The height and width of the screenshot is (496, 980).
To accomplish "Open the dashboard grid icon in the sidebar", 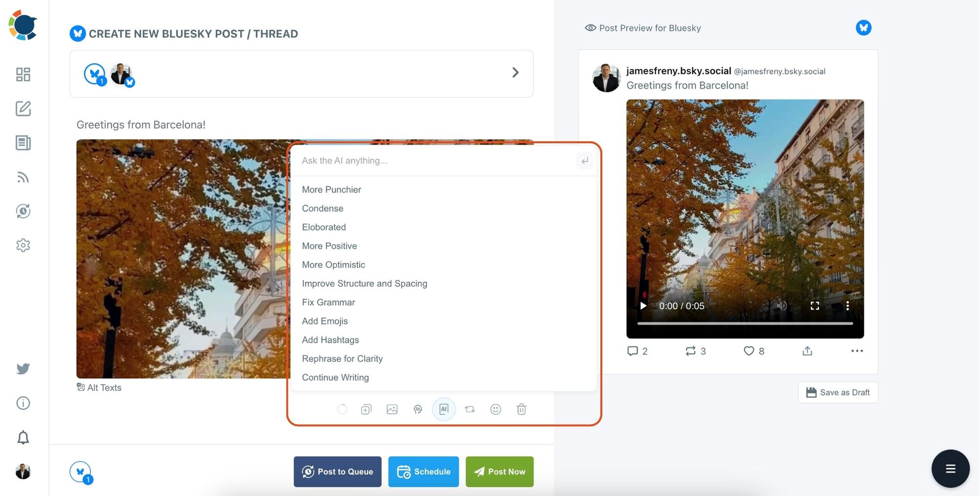I will tap(23, 74).
